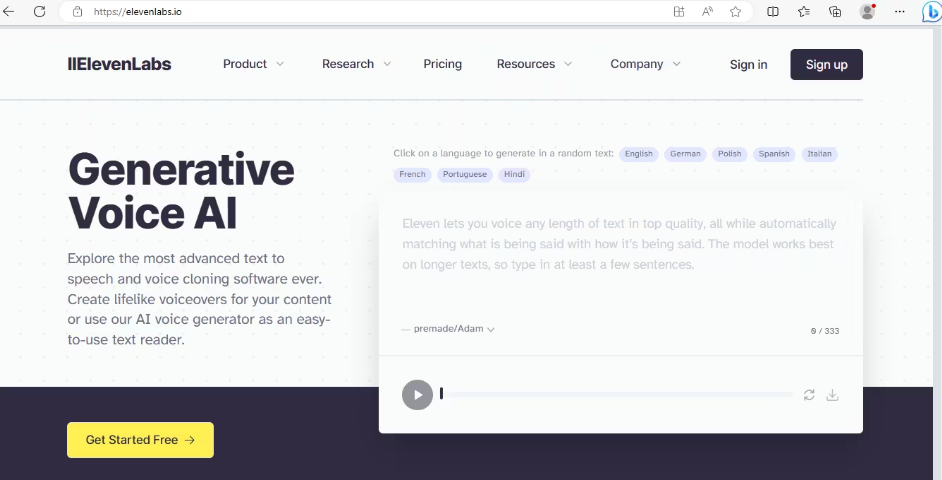Expand the Resources menu
The height and width of the screenshot is (480, 942).
coord(534,64)
